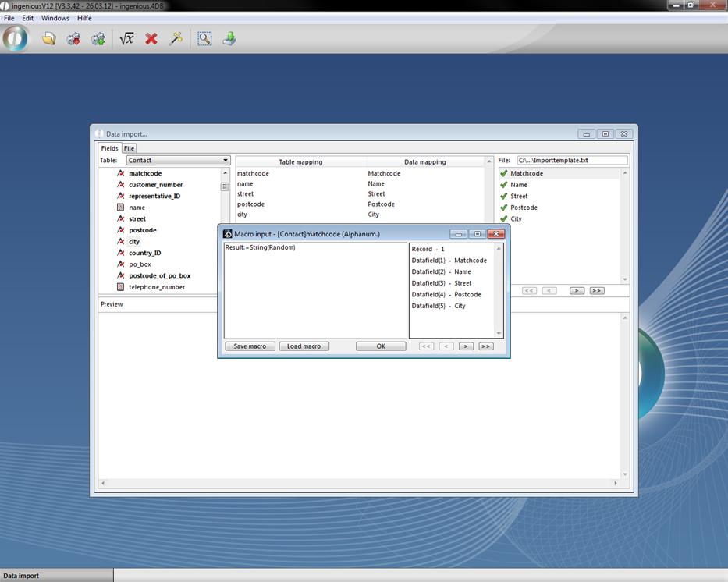Click the magnifying glass search icon
This screenshot has width=728, height=582.
point(204,38)
